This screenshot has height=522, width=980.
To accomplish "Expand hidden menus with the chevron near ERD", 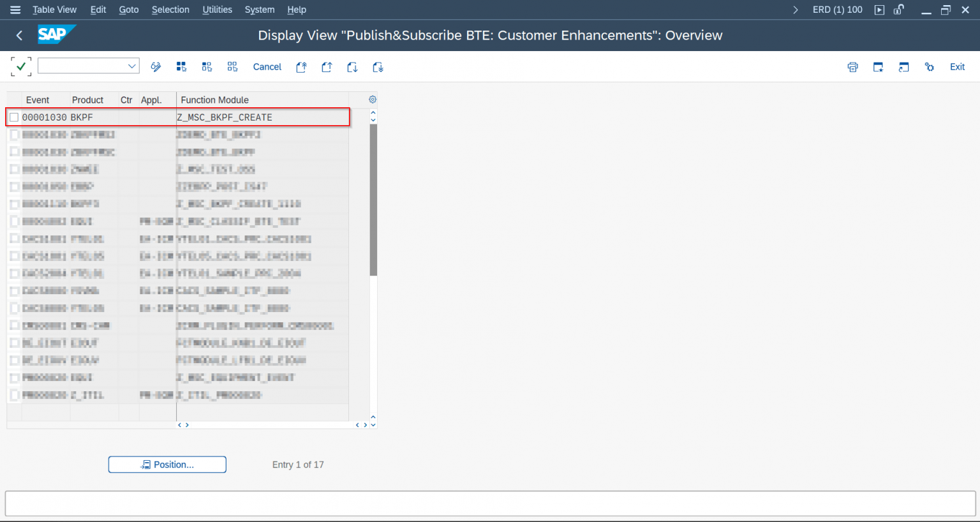I will (795, 10).
